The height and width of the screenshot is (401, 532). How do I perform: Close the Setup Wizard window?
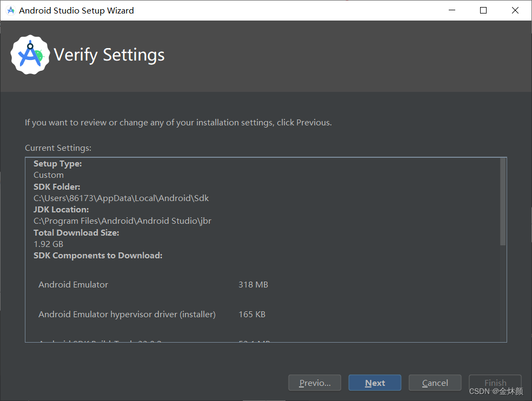515,10
